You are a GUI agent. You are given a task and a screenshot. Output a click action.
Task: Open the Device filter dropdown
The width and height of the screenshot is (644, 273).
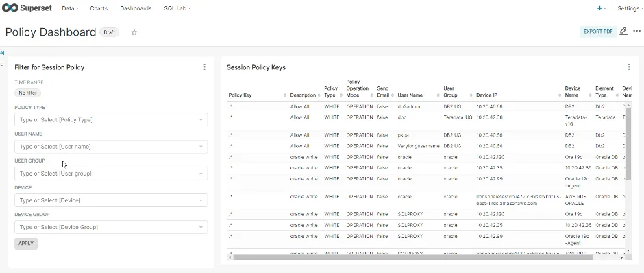point(111,200)
